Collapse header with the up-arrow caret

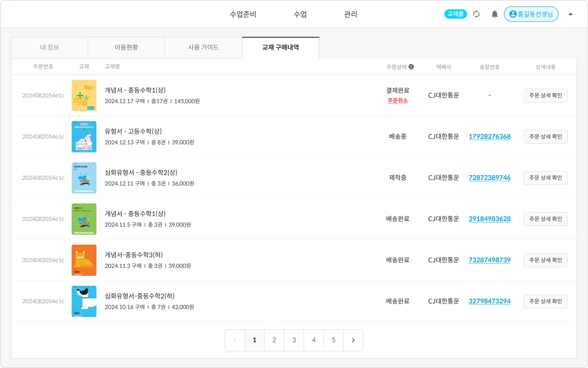(x=570, y=14)
